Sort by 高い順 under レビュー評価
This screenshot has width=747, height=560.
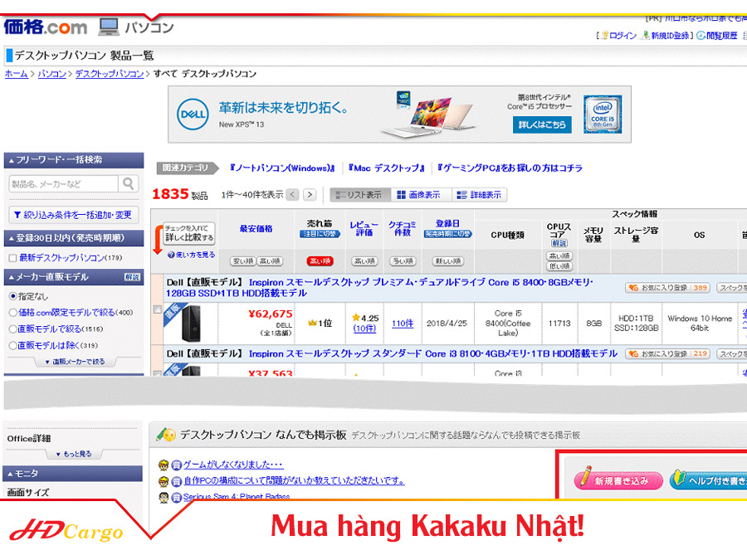coord(364,261)
